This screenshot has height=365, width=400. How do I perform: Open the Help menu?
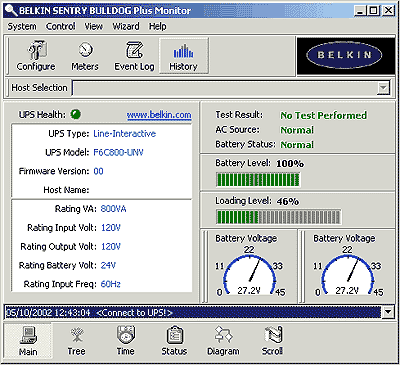pyautogui.click(x=157, y=26)
